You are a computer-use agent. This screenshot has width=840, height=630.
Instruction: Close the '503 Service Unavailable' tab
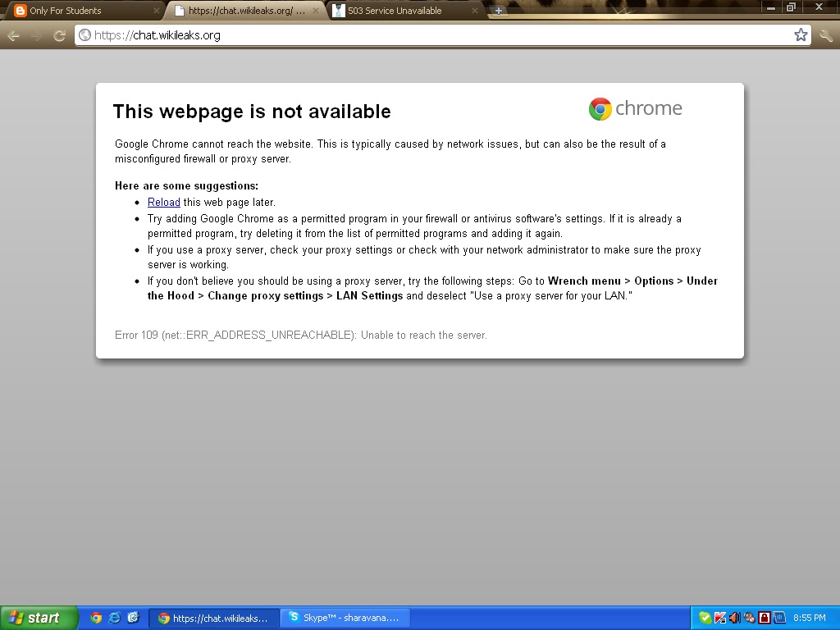click(475, 11)
